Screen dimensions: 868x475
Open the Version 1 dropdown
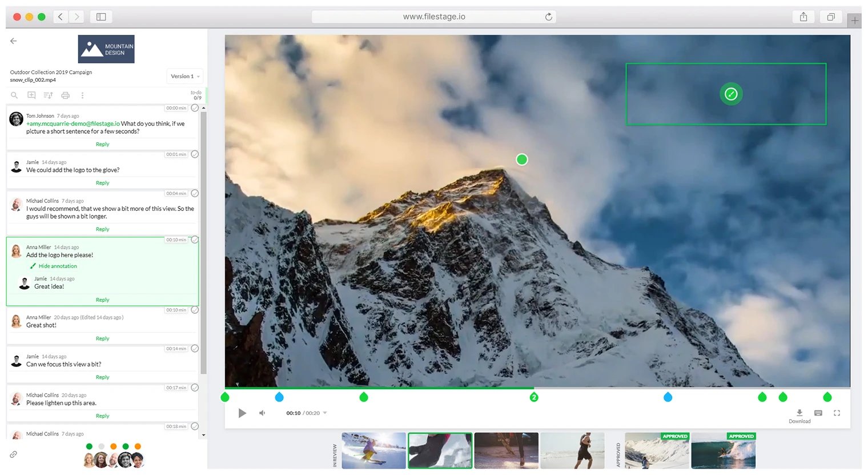click(x=185, y=77)
